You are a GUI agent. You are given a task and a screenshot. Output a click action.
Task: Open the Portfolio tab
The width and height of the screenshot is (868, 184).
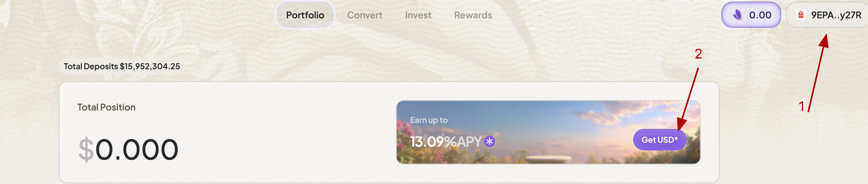click(x=305, y=15)
